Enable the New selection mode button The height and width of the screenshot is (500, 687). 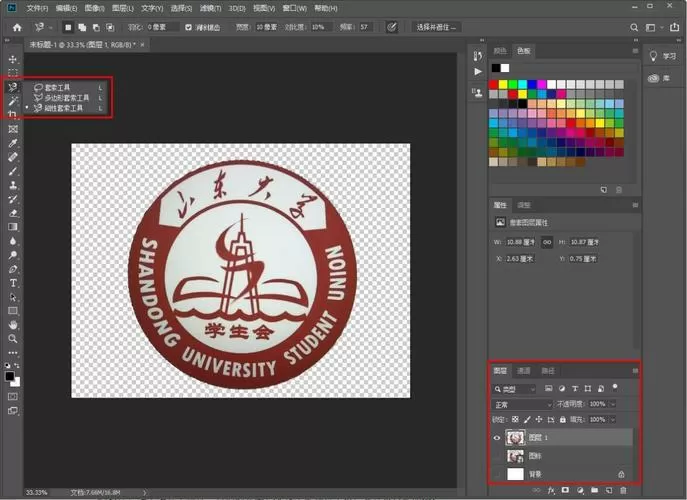[x=68, y=28]
